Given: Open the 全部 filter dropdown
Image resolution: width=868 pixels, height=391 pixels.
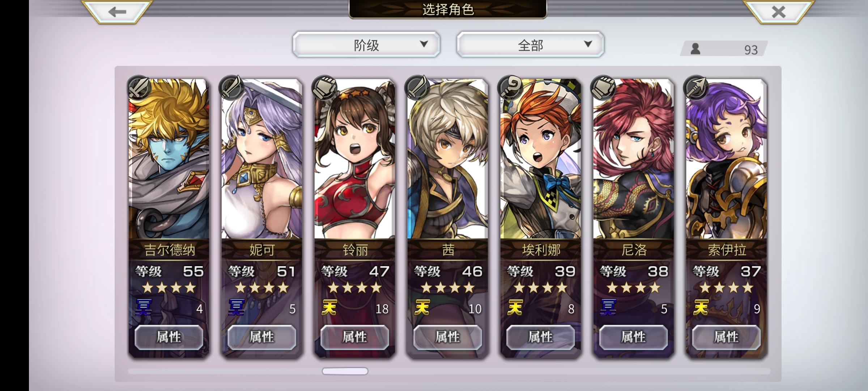Looking at the screenshot, I should tap(530, 45).
